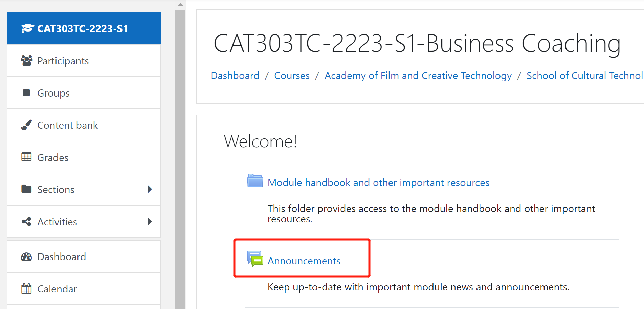Image resolution: width=644 pixels, height=309 pixels.
Task: Click the Grades table icon
Action: tap(26, 157)
